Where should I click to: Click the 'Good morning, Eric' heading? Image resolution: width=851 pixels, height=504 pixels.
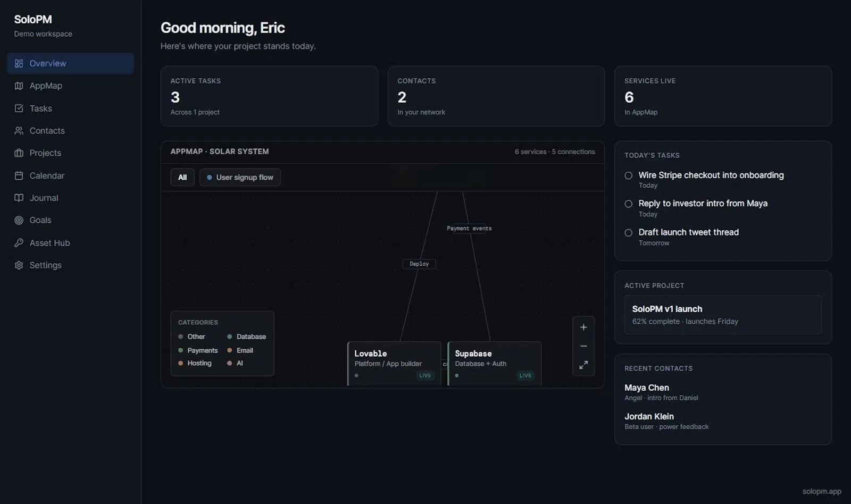tap(223, 28)
